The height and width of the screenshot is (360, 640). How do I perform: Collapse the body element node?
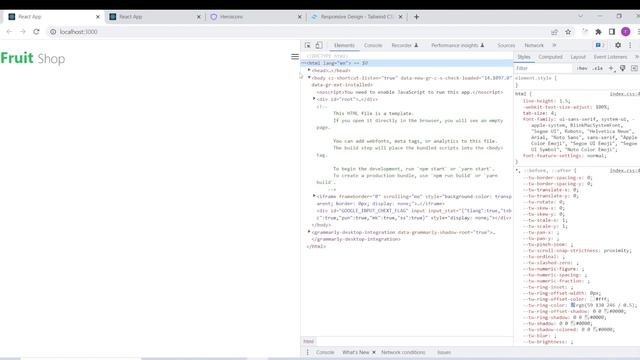(x=309, y=78)
